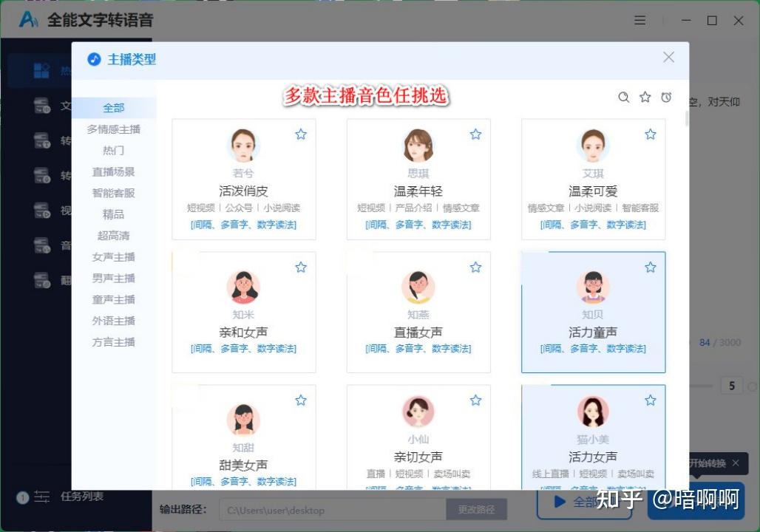Viewport: 760px width, 532px height.
Task: Open 任务列表 at sidebar bottom
Action: coord(81,497)
